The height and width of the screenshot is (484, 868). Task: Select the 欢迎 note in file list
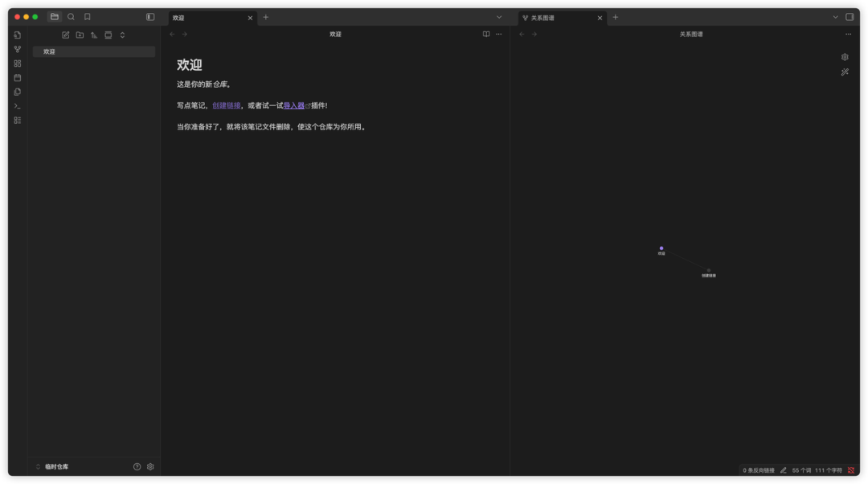point(93,51)
